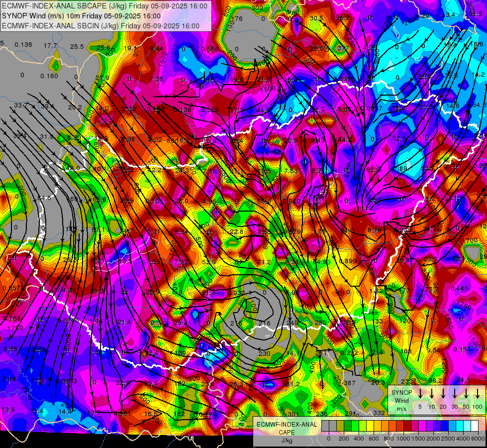This screenshot has width=487, height=448.
Task: Click the 6000 tick label in CAPE legend
Action: point(478,439)
